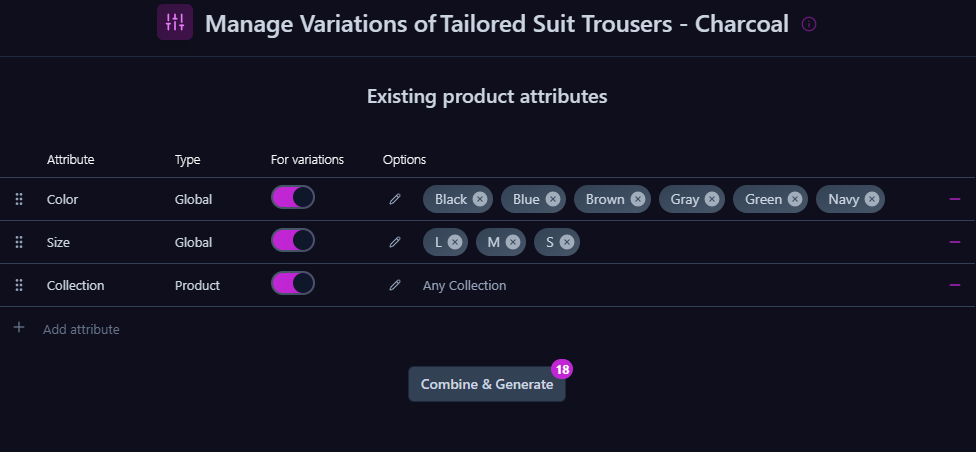Click the pencil edit icon for Color options
Viewport: 976px width, 452px height.
tap(395, 199)
